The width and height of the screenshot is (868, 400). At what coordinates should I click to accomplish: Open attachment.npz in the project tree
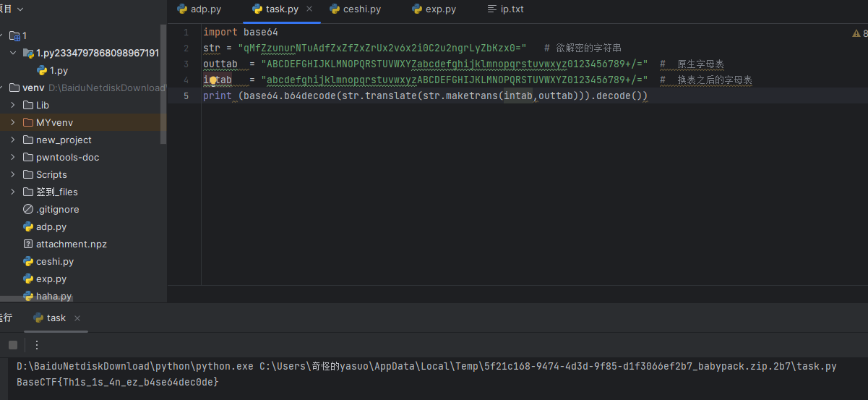(x=71, y=244)
